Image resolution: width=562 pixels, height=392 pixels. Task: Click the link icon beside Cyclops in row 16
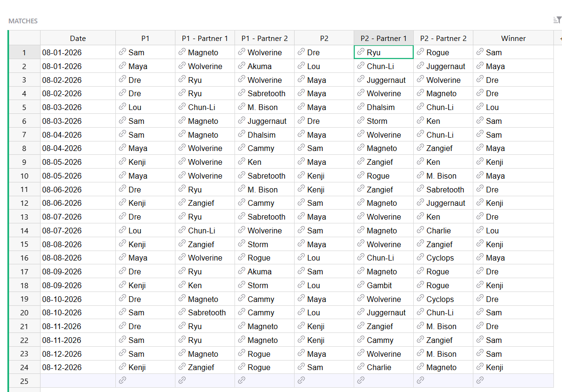pos(420,257)
